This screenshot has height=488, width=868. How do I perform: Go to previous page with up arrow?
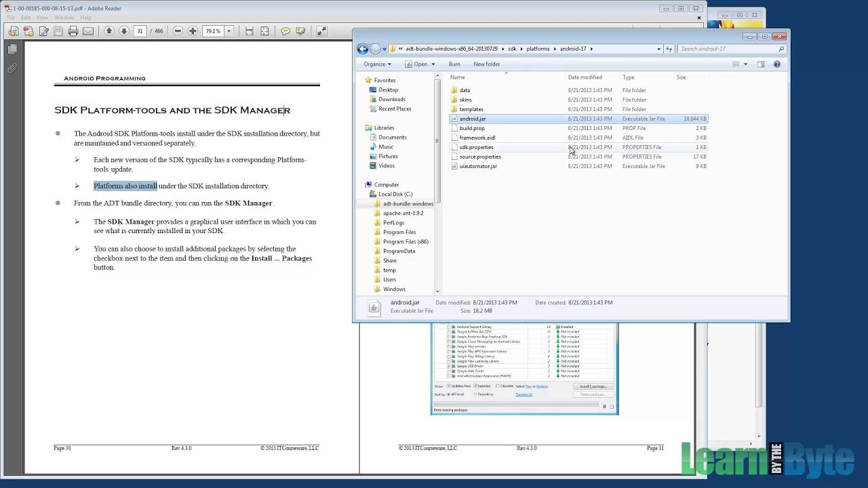pyautogui.click(x=108, y=31)
